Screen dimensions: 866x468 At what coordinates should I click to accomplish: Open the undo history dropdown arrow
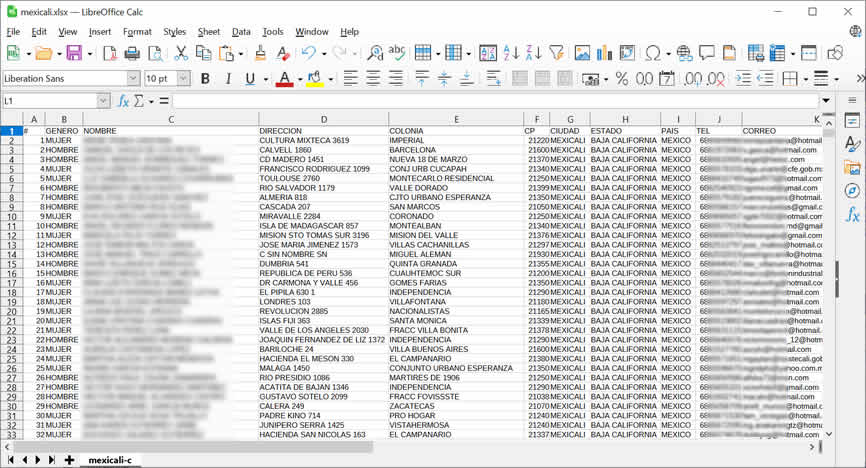(324, 54)
